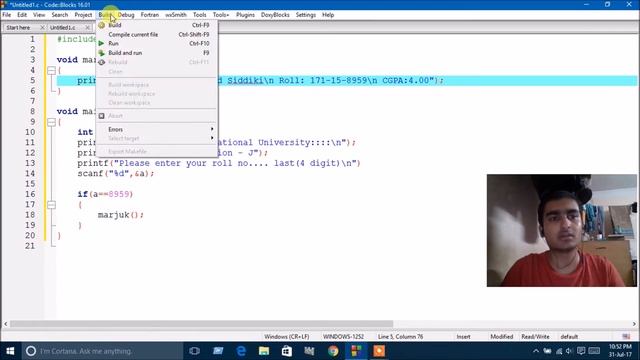Select Build and run entry
640x360 pixels.
click(x=158, y=53)
